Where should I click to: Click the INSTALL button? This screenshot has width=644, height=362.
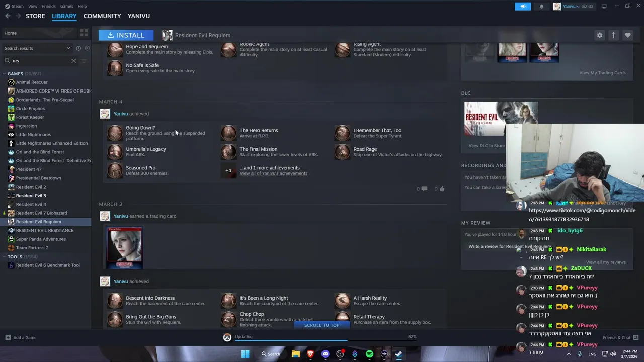tap(126, 35)
